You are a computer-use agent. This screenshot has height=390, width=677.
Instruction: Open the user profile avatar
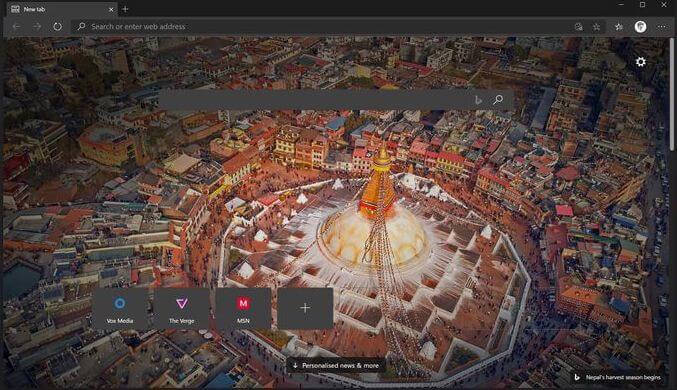point(640,27)
